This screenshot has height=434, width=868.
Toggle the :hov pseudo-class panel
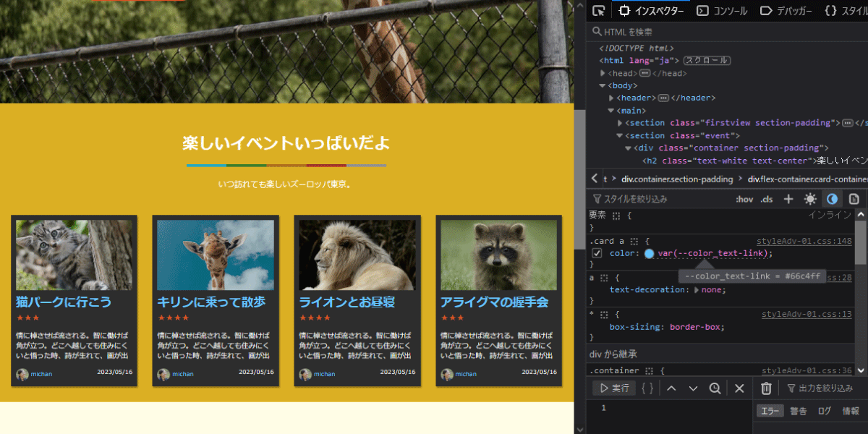[744, 199]
